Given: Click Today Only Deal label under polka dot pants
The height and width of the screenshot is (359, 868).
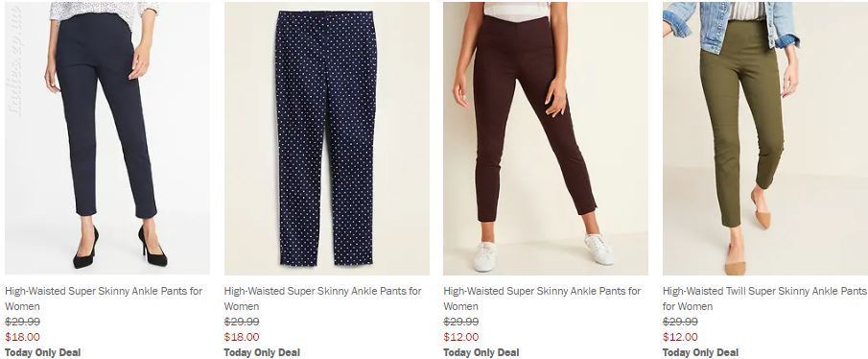Looking at the screenshot, I should [262, 352].
